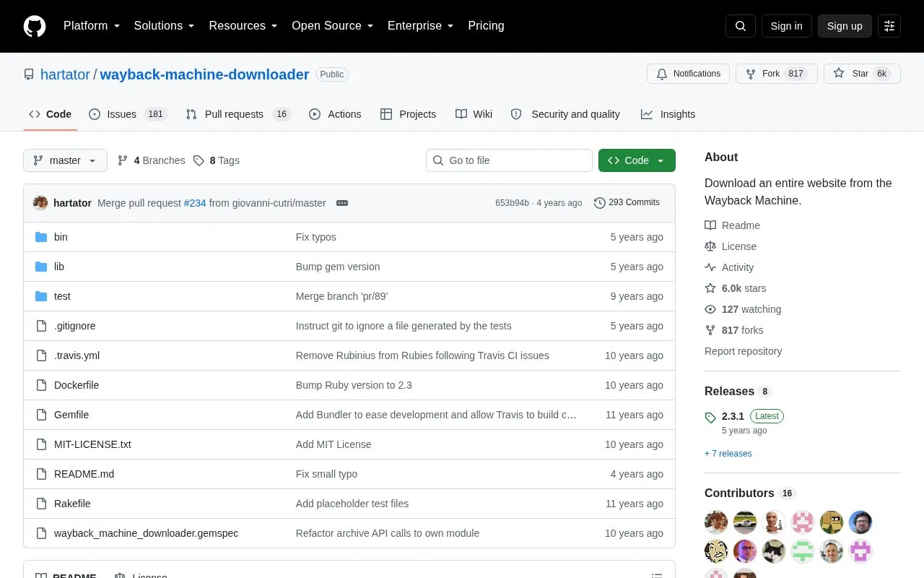
Task: Go to the Pricing page
Action: (x=486, y=26)
